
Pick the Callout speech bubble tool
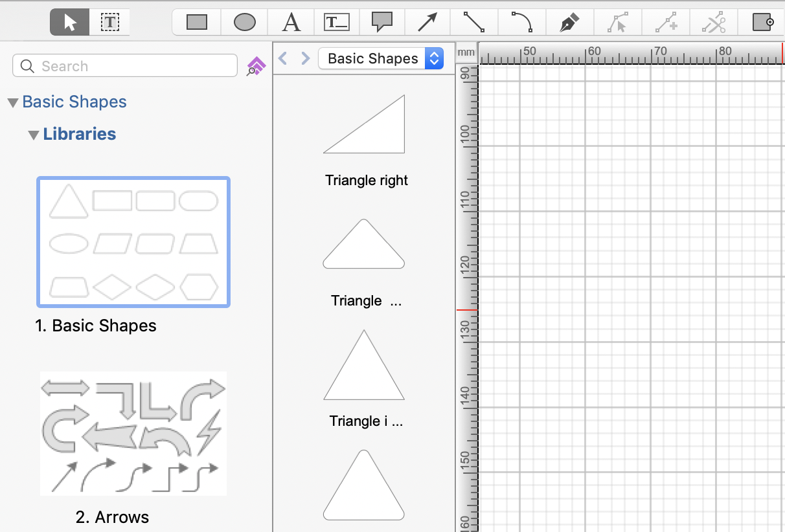pyautogui.click(x=382, y=22)
